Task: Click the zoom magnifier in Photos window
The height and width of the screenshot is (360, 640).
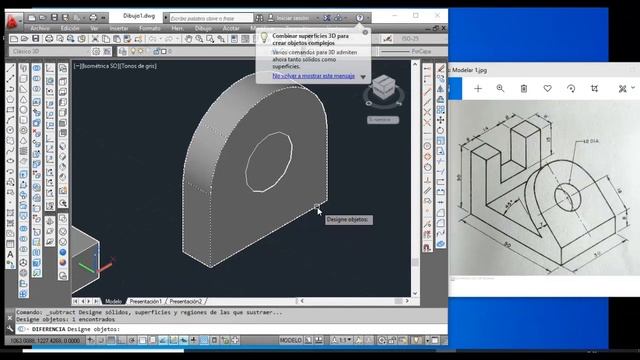Action: pyautogui.click(x=500, y=88)
